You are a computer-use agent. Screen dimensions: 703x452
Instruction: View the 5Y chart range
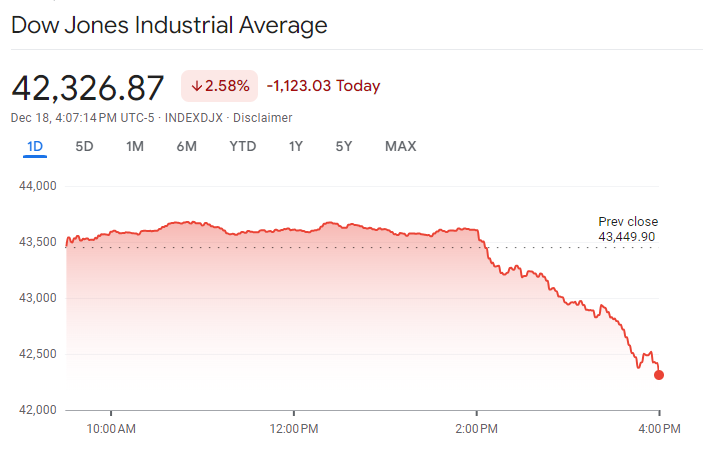tap(344, 147)
